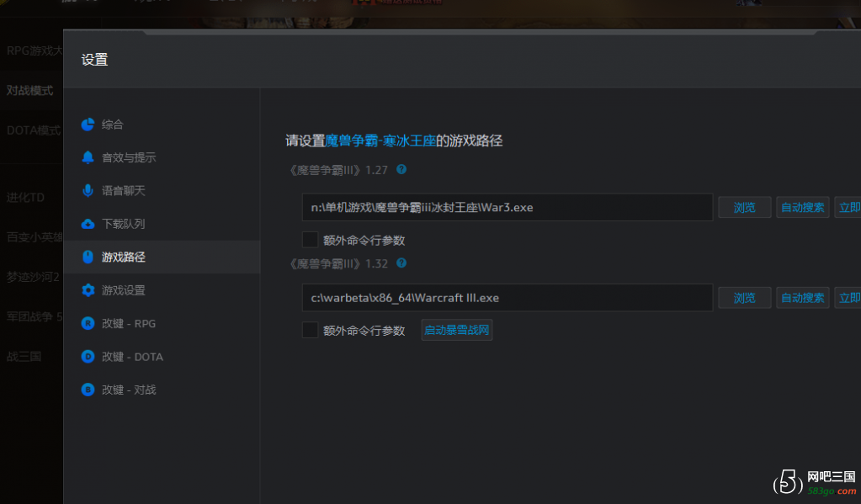This screenshot has width=861, height=504.
Task: Open the 游戏设置 section
Action: tap(162, 290)
